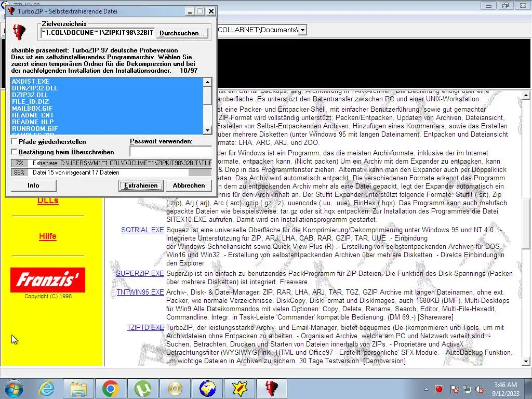Click the Franzis' logo banner
This screenshot has height=399, width=532.
point(47,280)
